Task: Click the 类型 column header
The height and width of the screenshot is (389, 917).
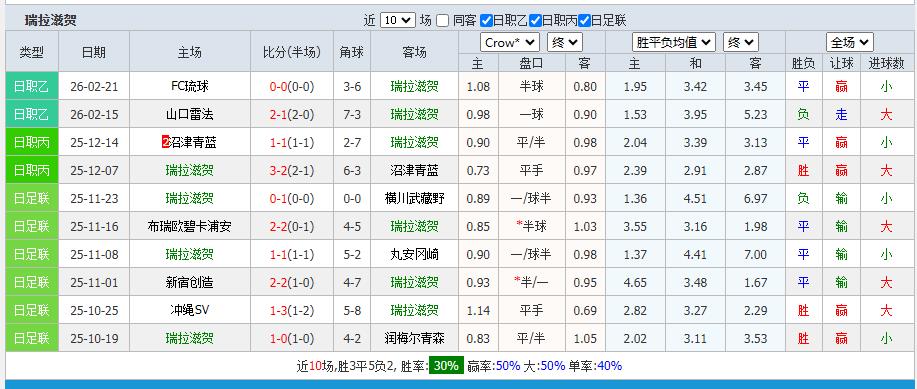Action: tap(32, 52)
